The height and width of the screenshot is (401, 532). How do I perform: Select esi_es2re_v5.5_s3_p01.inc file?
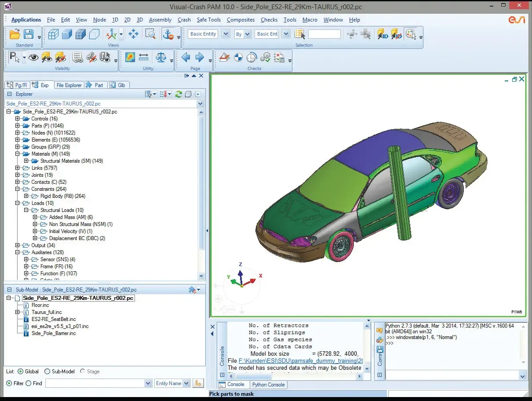(x=60, y=326)
